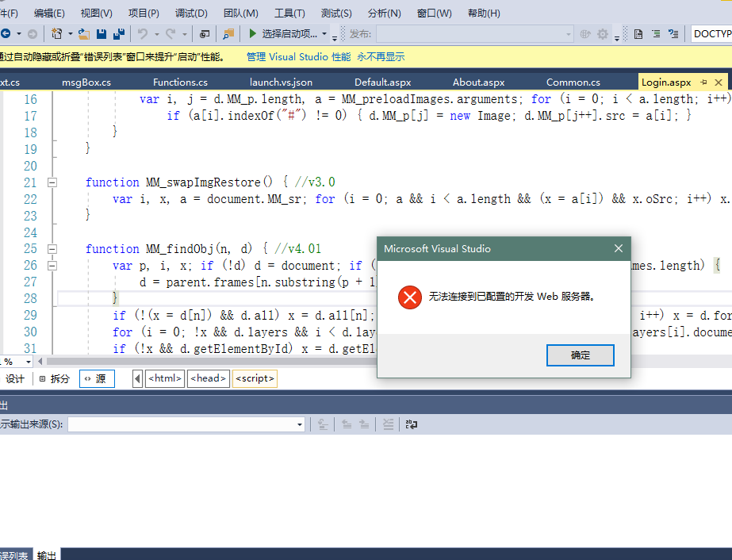Open the startup item selection dropdown arrow
Screen dimensions: 732x560
pos(324,33)
